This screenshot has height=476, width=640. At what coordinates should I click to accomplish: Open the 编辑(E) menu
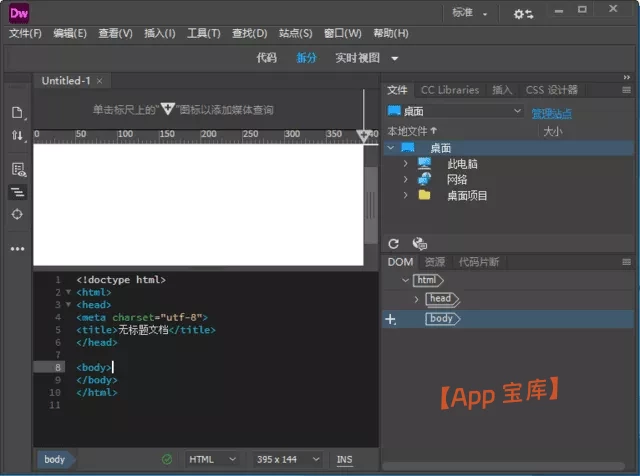(x=70, y=33)
